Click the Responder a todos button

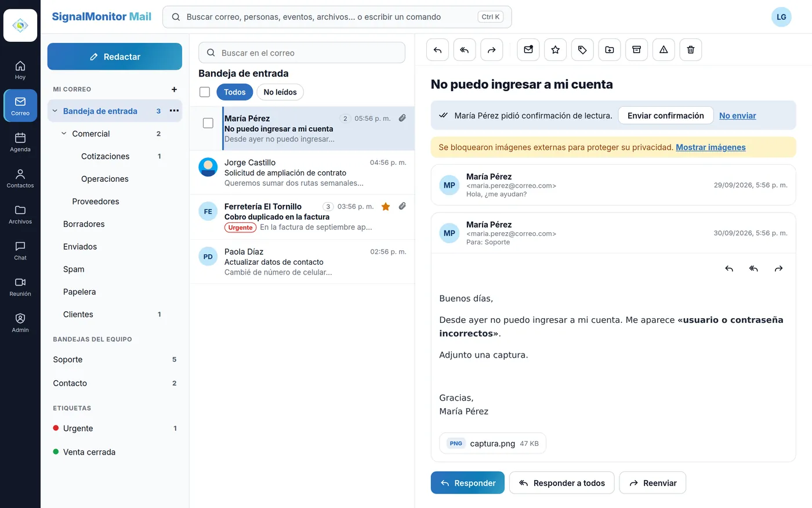pyautogui.click(x=561, y=483)
